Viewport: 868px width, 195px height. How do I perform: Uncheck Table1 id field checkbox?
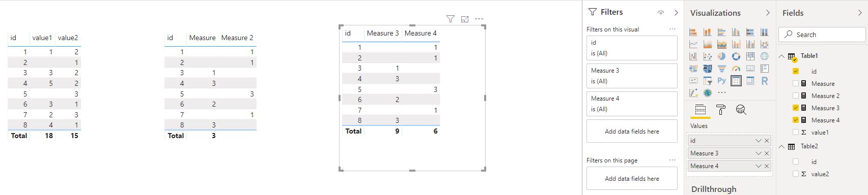tap(796, 71)
